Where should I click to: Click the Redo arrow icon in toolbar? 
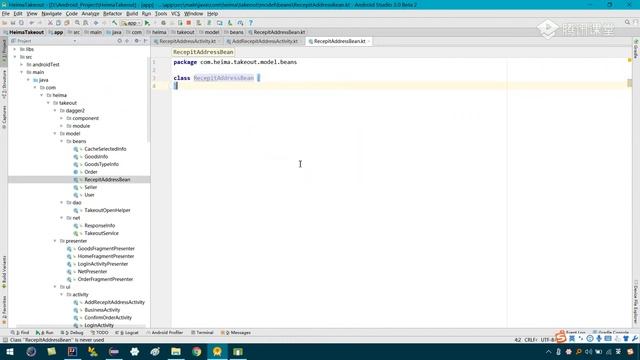pos(40,23)
